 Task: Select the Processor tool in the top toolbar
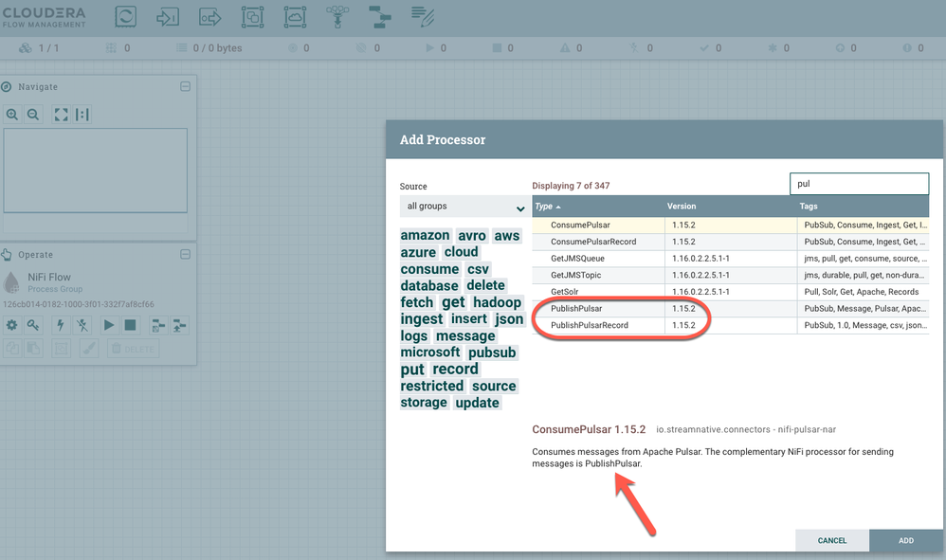126,16
